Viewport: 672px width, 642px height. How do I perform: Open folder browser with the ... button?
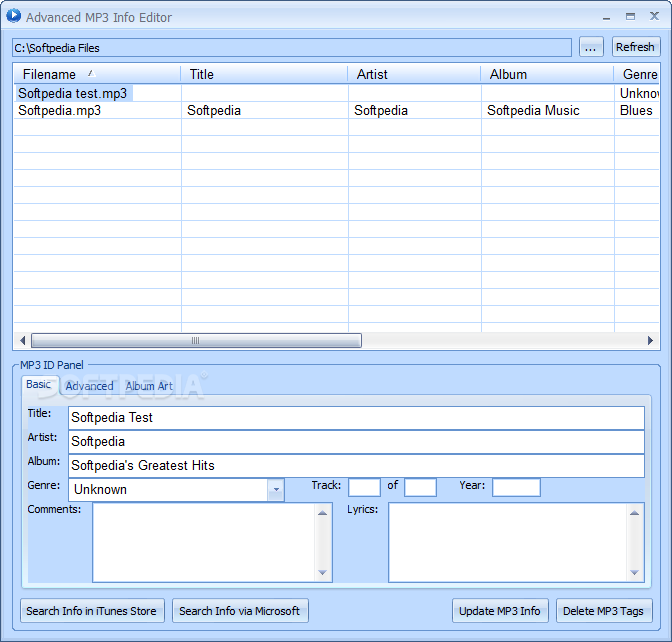point(591,47)
